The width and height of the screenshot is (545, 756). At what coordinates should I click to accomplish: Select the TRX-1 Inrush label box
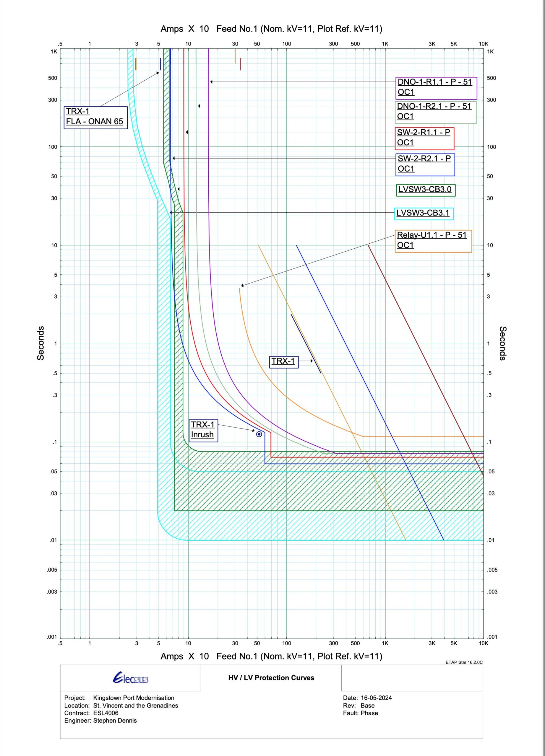pos(203,430)
